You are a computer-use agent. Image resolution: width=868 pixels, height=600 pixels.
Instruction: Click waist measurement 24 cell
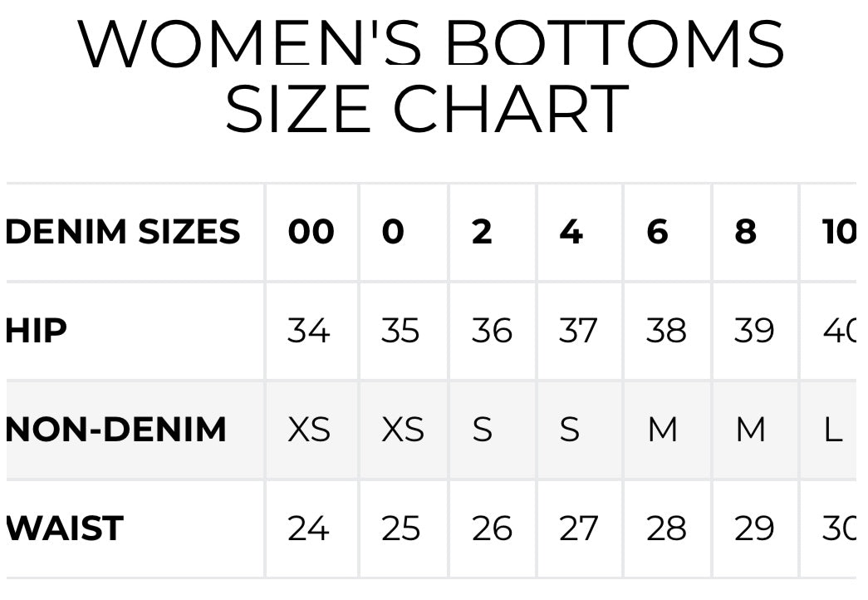[309, 529]
